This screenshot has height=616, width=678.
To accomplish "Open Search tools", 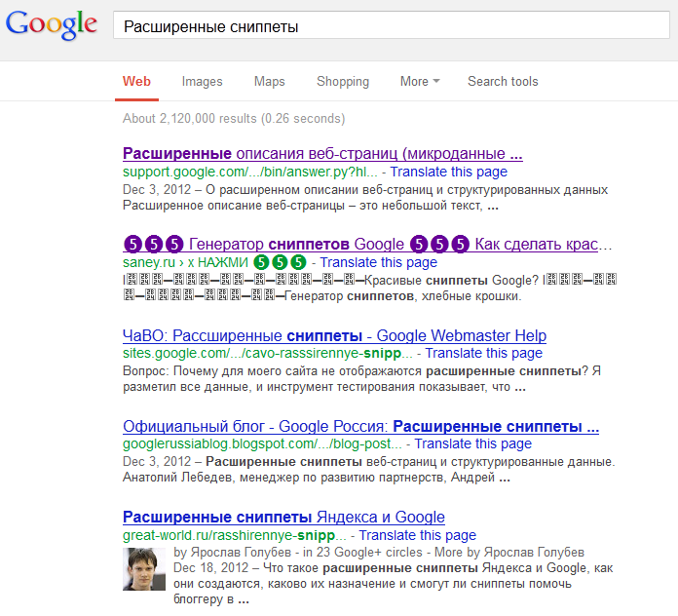I will coord(503,81).
